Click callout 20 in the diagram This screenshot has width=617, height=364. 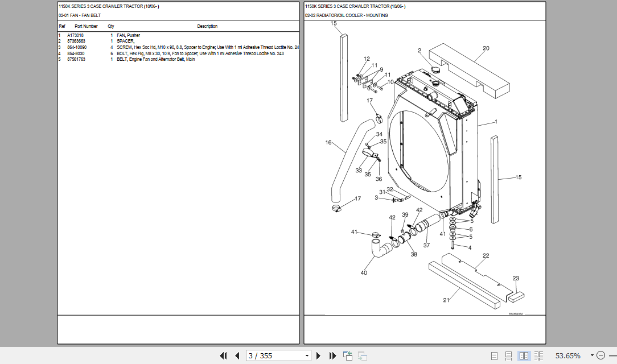486,48
